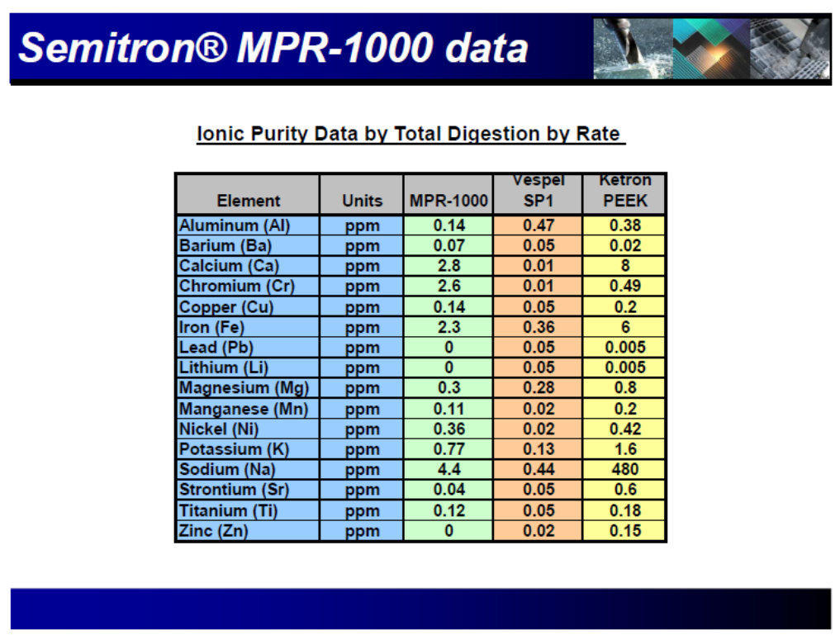Click the Barium Ketron PEEK value 0.02
Screen dimensions: 840x640
[624, 246]
